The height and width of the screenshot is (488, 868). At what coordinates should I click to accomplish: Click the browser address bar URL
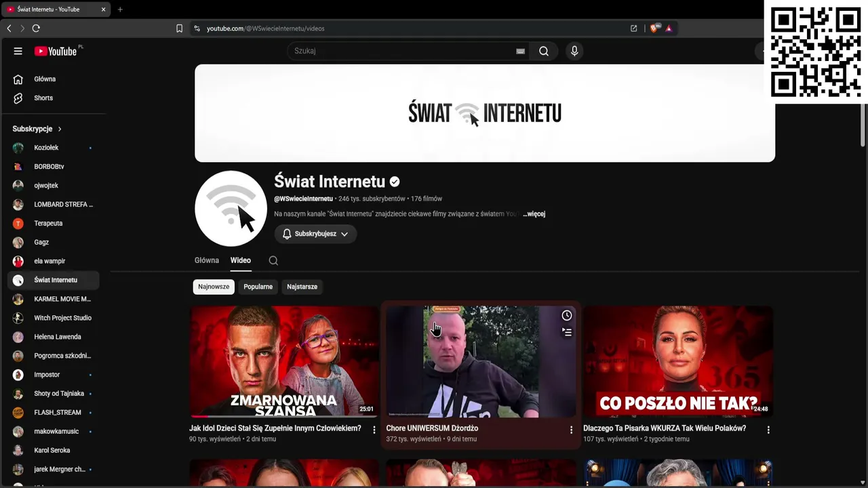(266, 28)
